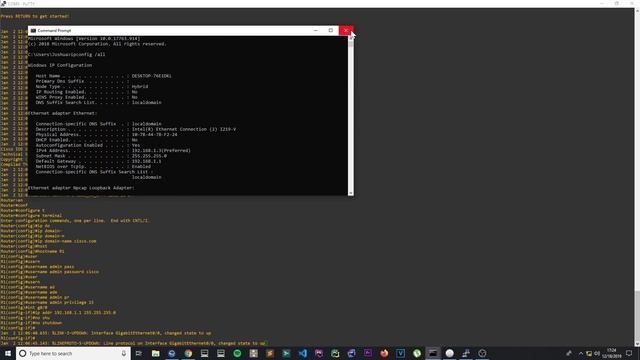
Task: Click the 'ip domain-name cisco.com' line
Action: coord(48,241)
